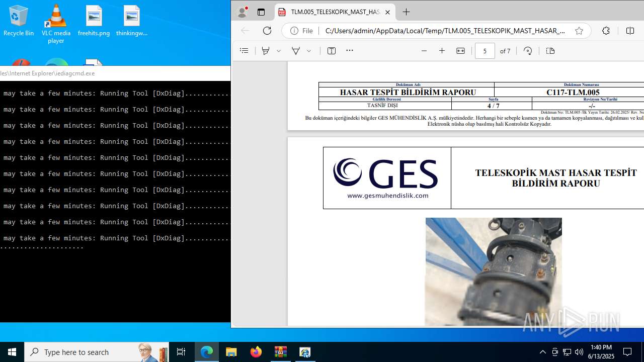Launch Firefox from the taskbar
644x362 pixels.
coord(256,352)
